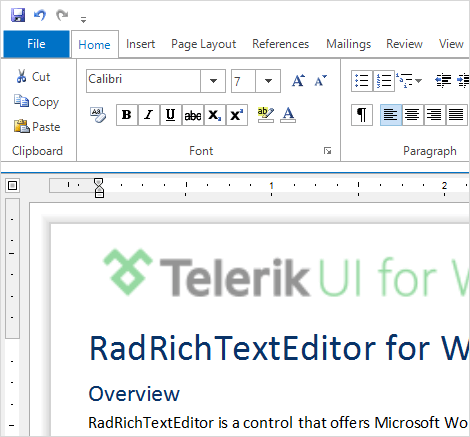Switch to the View tab
Screen dimensions: 470x437
[x=451, y=44]
